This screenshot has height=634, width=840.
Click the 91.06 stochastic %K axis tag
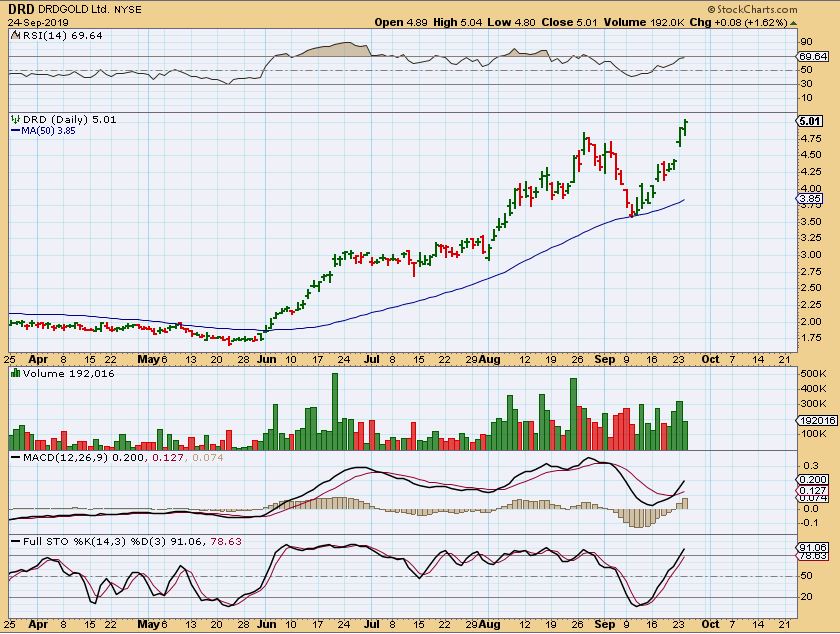tap(813, 548)
